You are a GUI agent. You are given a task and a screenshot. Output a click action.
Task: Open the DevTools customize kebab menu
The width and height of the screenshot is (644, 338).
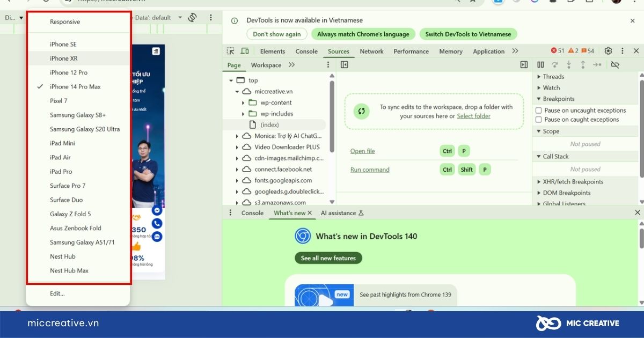[623, 51]
